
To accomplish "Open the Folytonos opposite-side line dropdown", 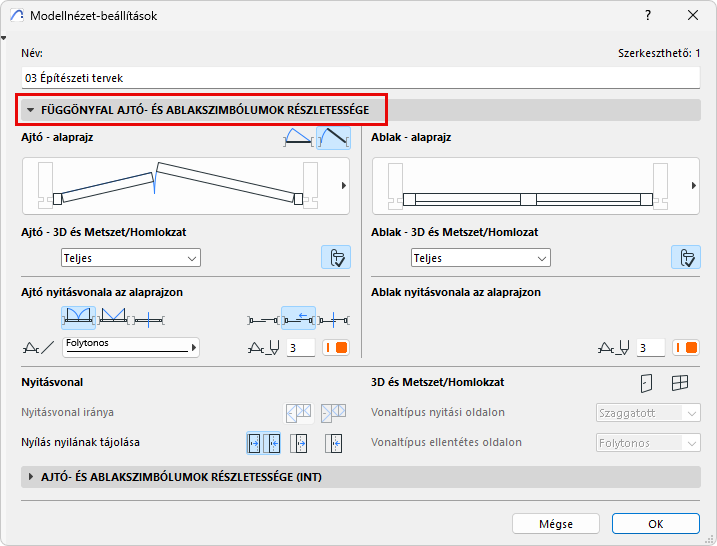I will point(648,443).
